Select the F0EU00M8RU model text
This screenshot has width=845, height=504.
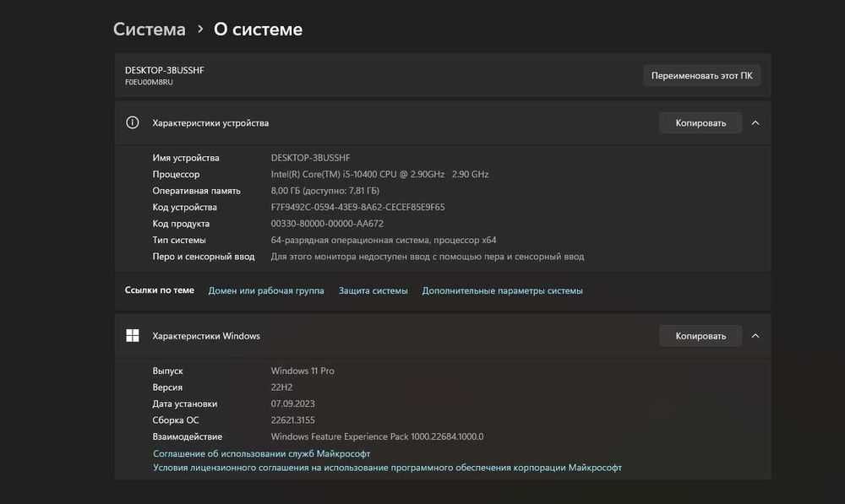coord(149,82)
